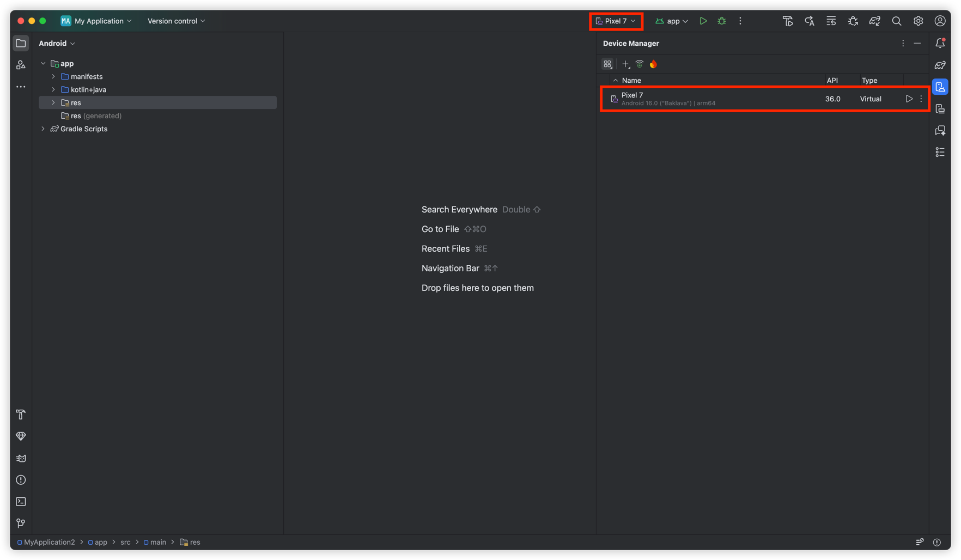
Task: Open Firebase Test Lab flame icon
Action: (x=653, y=64)
